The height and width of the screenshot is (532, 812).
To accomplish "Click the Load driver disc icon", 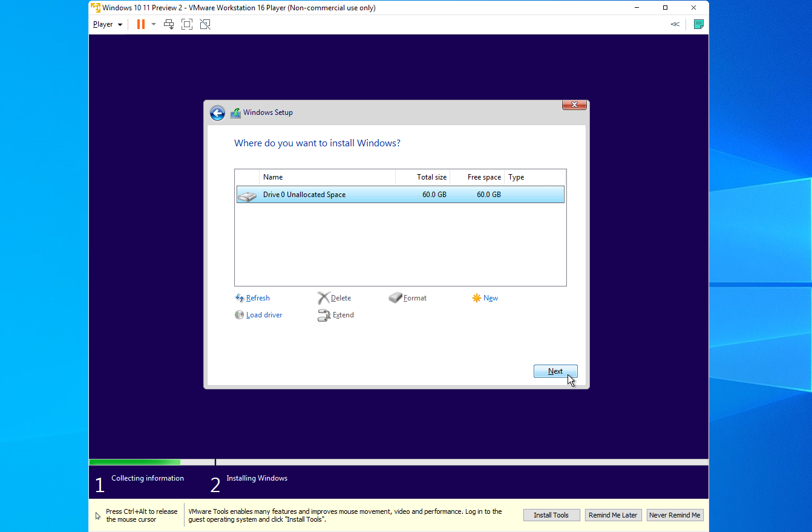I will (240, 315).
